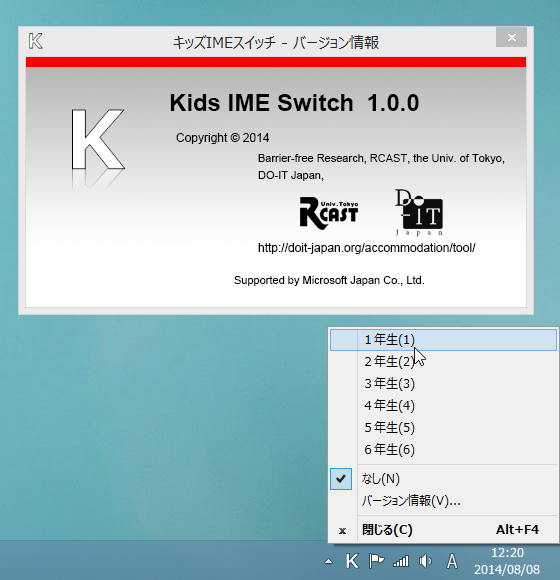Close the バージョン情報 dialog
This screenshot has height=580, width=560.
click(512, 37)
